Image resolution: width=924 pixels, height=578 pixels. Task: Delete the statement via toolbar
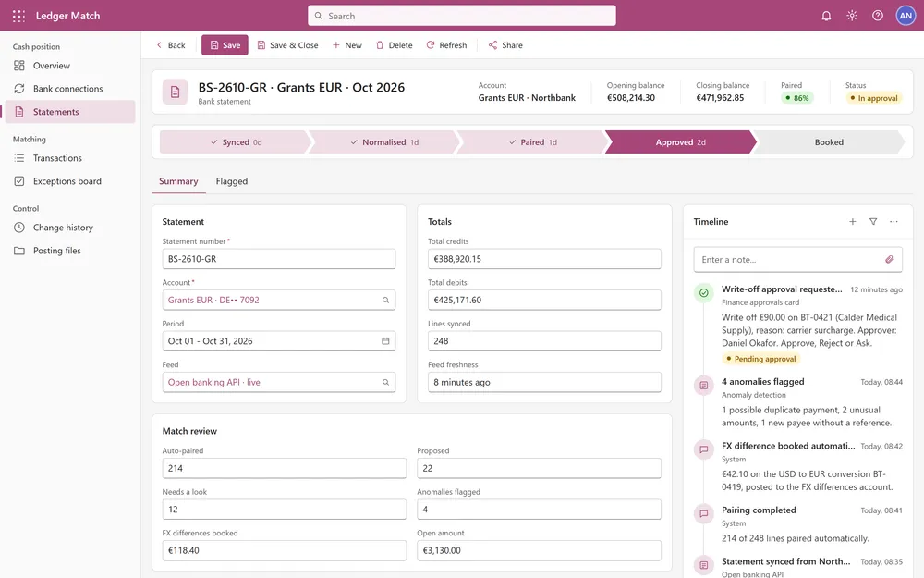click(x=395, y=45)
